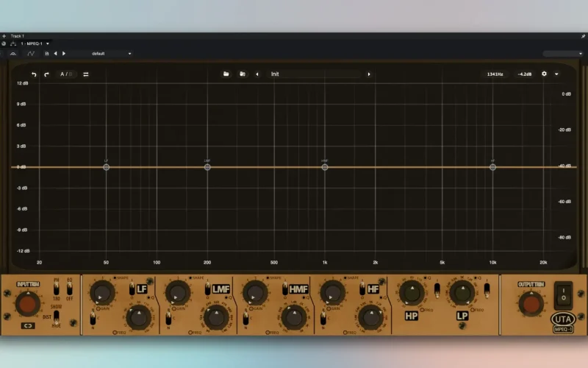Screen dimensions: 588x368
Task: Open the top-right host dropdown field
Action: point(563,54)
